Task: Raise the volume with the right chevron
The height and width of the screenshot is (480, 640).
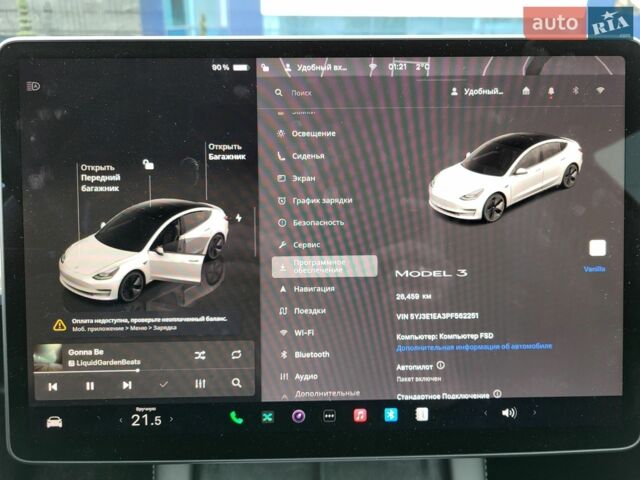Action: click(x=534, y=412)
